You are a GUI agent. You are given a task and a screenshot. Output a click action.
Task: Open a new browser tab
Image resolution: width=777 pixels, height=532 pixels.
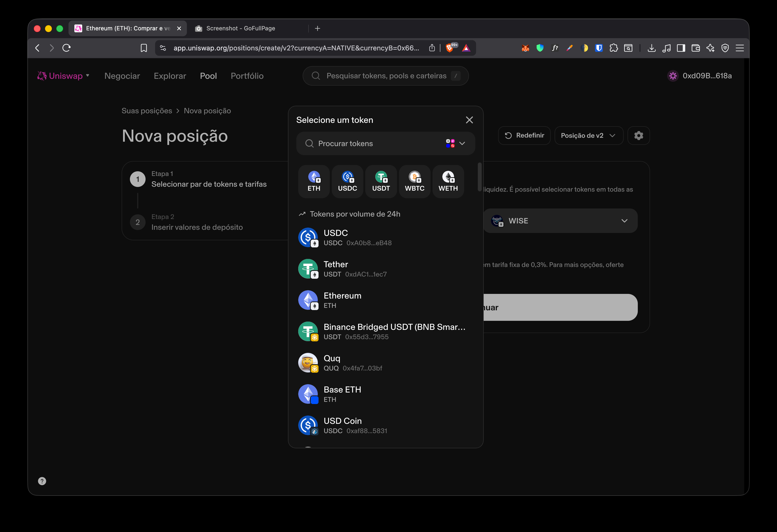(317, 28)
